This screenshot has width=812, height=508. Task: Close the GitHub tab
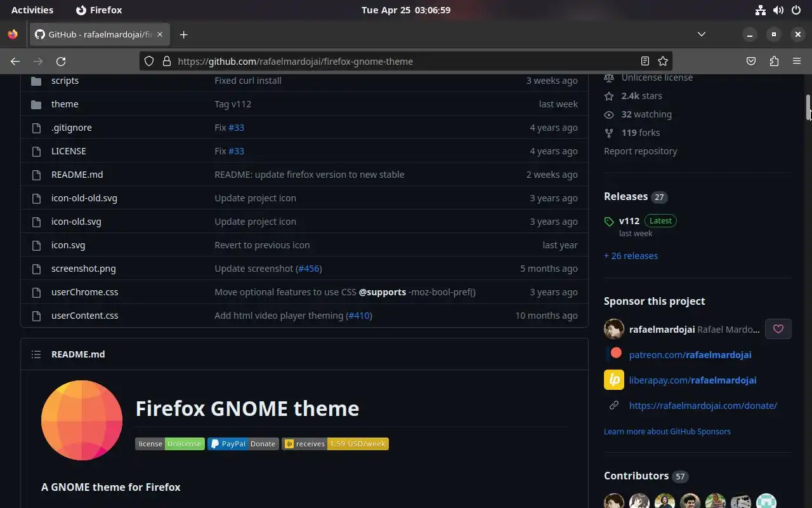(160, 34)
